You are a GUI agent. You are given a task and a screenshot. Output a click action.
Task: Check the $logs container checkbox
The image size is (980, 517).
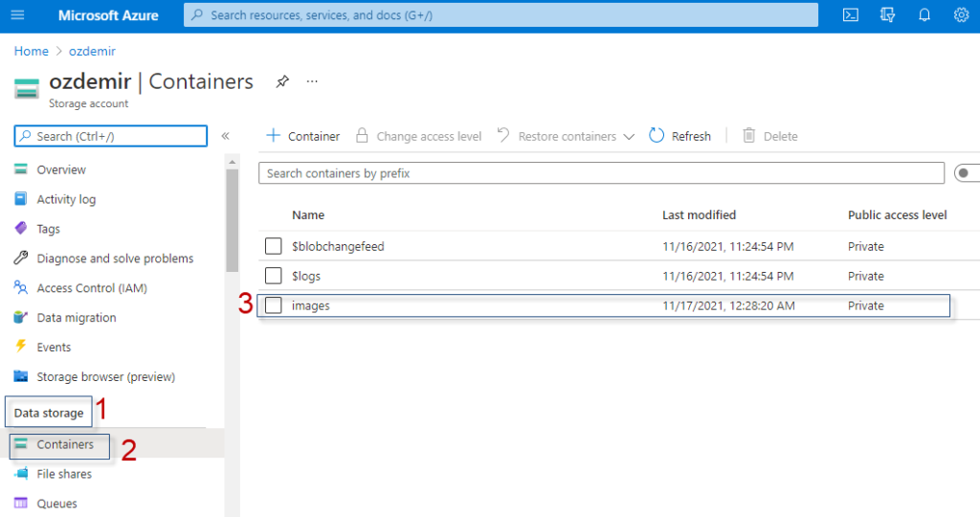273,275
